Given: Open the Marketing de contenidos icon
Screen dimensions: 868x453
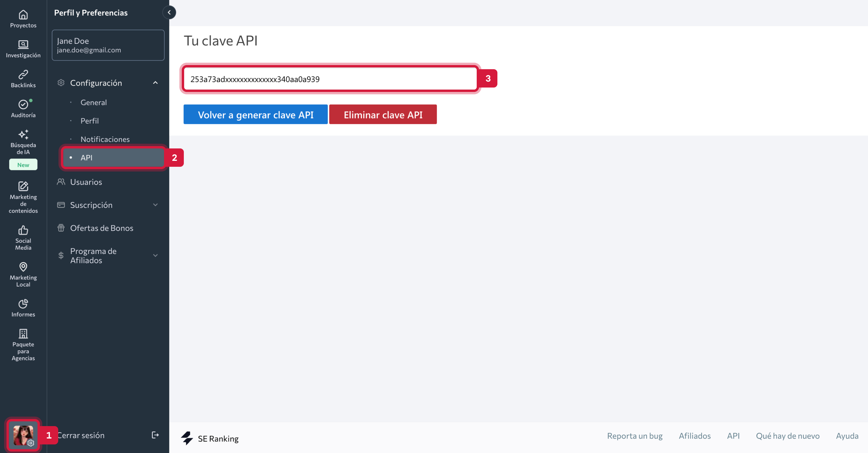Looking at the screenshot, I should [x=23, y=186].
